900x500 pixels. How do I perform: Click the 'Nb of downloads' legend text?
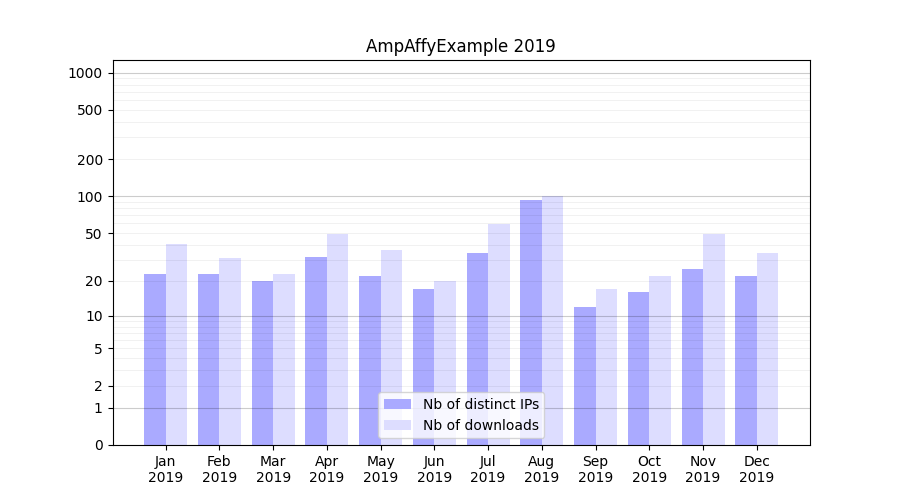tap(480, 425)
